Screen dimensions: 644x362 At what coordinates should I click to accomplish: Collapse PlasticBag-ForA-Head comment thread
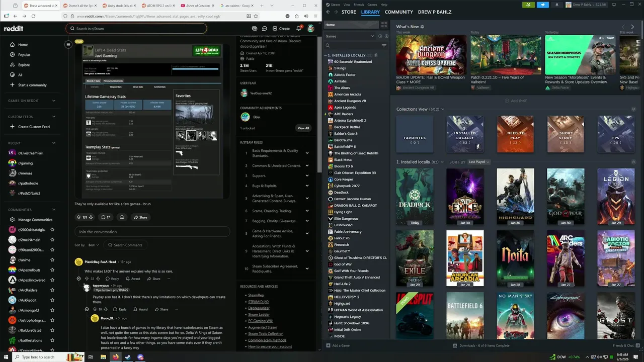78,279
